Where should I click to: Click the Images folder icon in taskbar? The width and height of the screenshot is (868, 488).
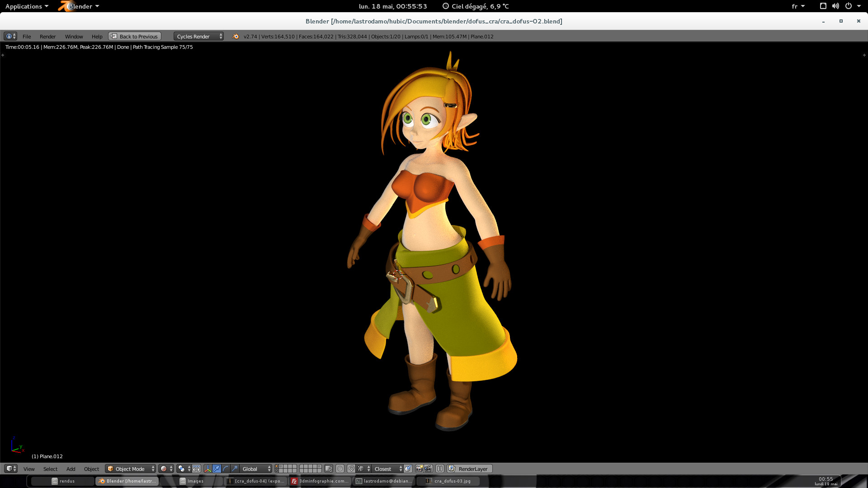[x=183, y=481]
